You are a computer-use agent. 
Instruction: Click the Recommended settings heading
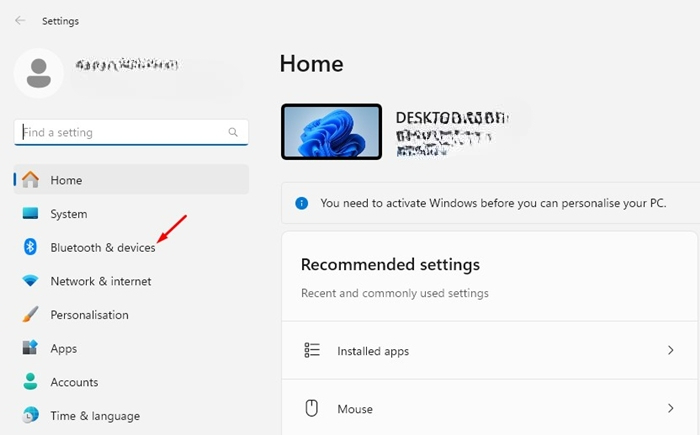(390, 264)
